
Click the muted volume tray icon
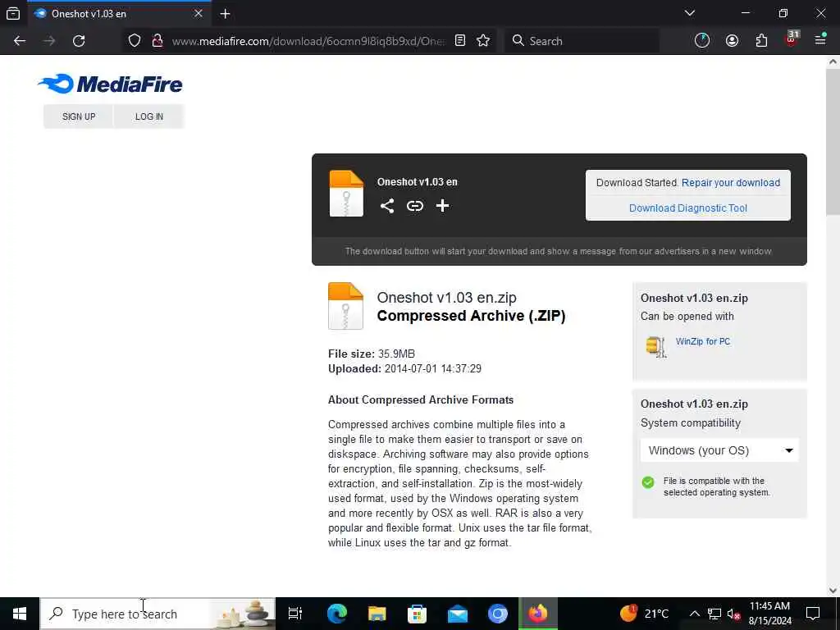pos(734,614)
